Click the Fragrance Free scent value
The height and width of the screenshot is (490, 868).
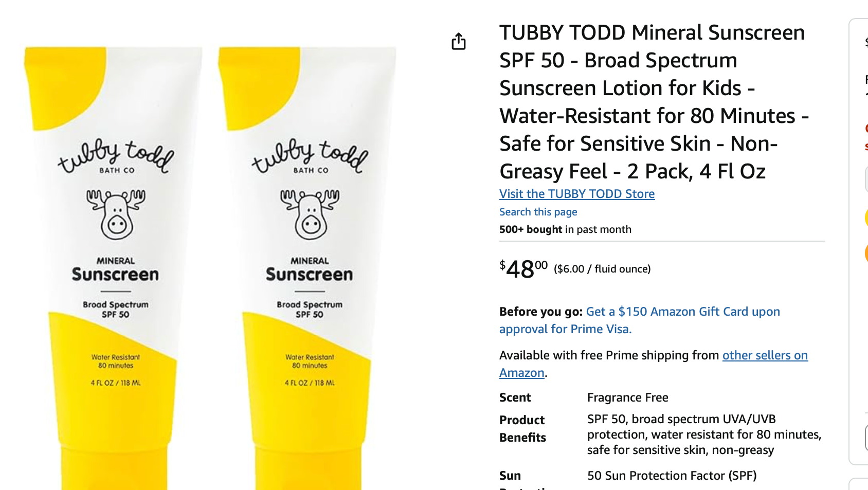coord(628,397)
